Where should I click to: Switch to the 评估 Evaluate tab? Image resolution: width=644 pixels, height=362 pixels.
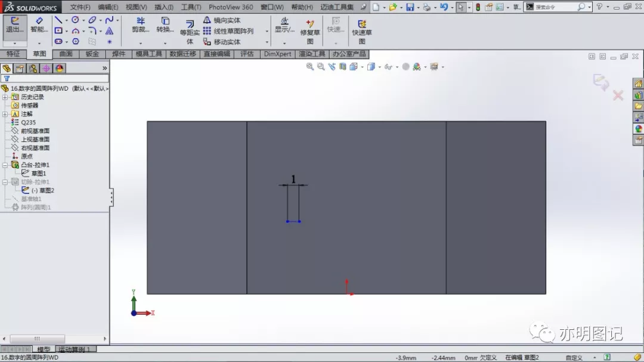coord(247,54)
